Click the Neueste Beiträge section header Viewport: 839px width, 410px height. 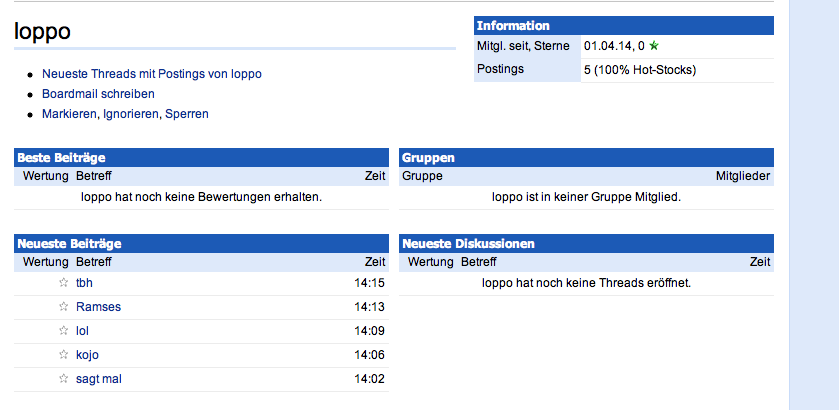tap(60, 243)
